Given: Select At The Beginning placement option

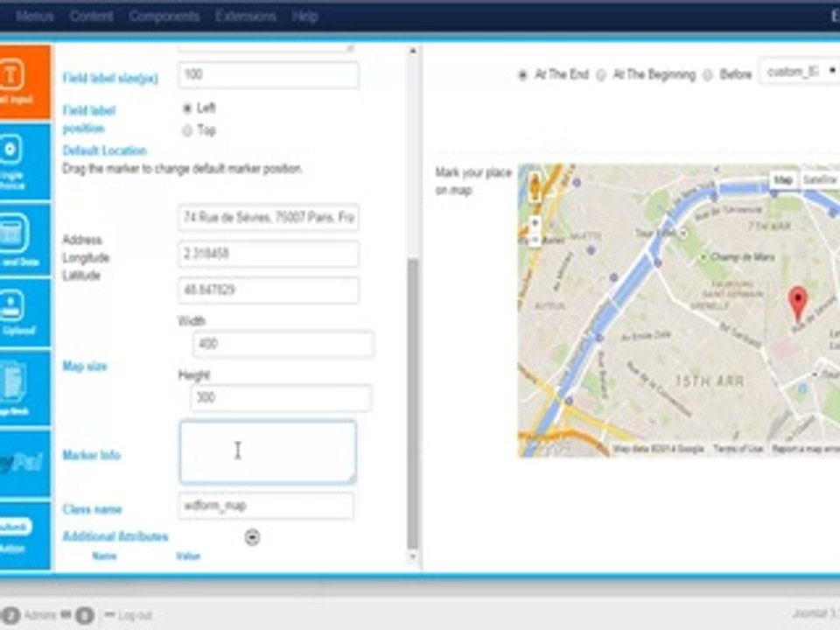Looking at the screenshot, I should click(601, 75).
